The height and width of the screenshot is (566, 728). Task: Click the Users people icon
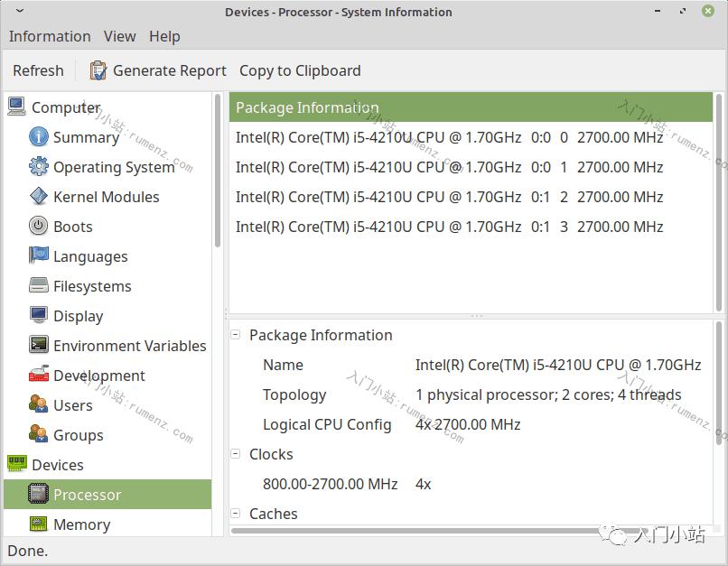(x=39, y=404)
